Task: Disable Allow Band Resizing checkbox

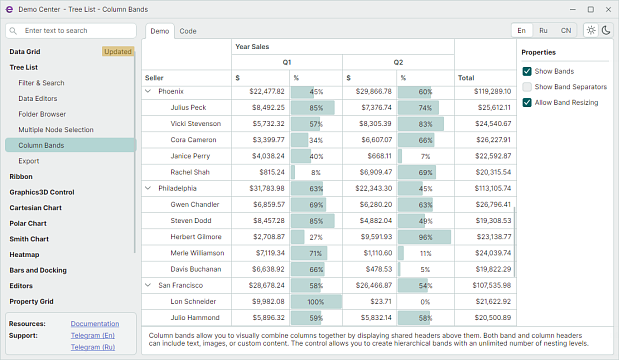Action: pos(527,103)
